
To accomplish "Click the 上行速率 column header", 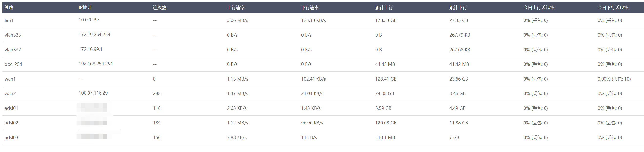I will [236, 8].
